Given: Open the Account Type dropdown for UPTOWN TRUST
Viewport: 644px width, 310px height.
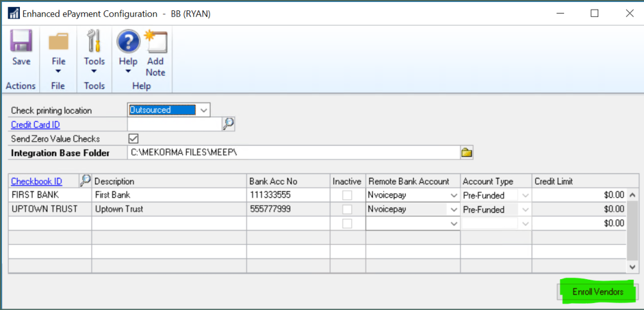Looking at the screenshot, I should [525, 209].
